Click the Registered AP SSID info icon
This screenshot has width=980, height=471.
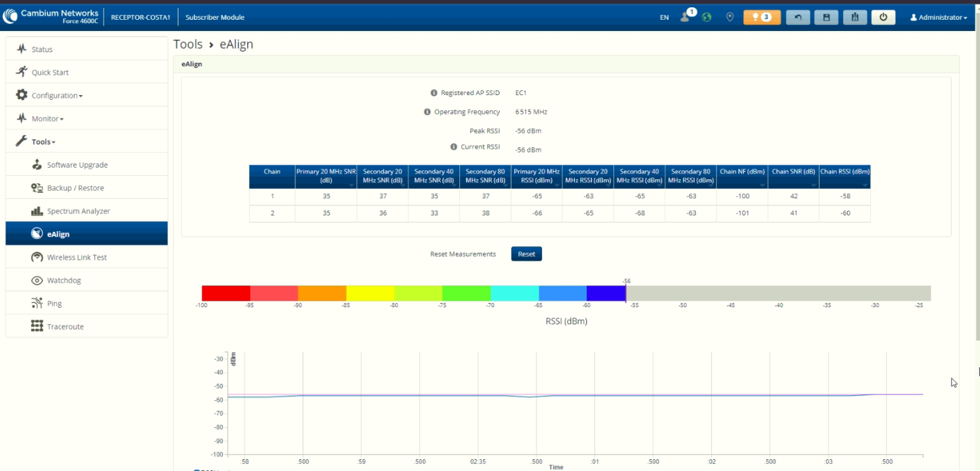coord(434,93)
